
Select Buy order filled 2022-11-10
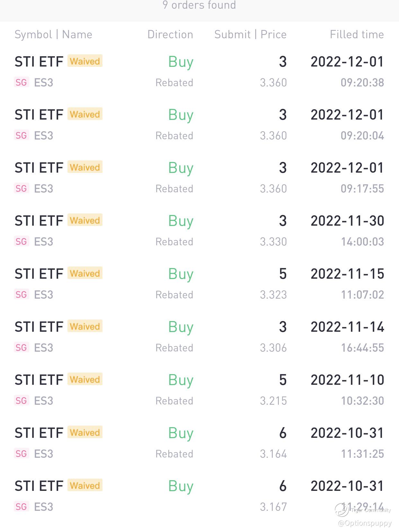pyautogui.click(x=199, y=390)
